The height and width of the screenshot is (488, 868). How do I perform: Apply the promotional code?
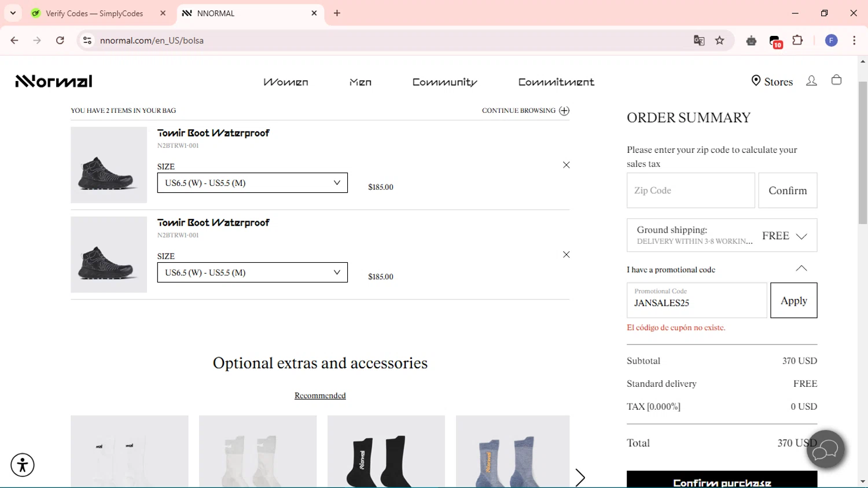pyautogui.click(x=793, y=300)
